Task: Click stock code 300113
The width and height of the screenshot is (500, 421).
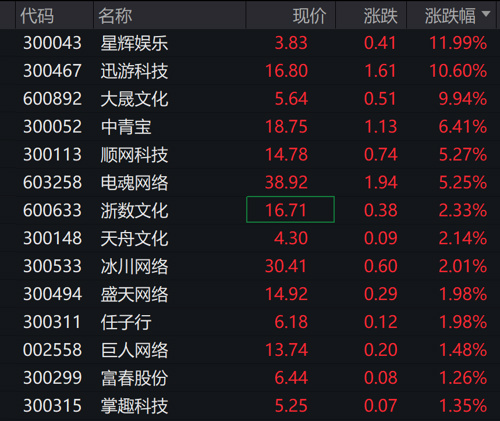Action: pos(52,155)
